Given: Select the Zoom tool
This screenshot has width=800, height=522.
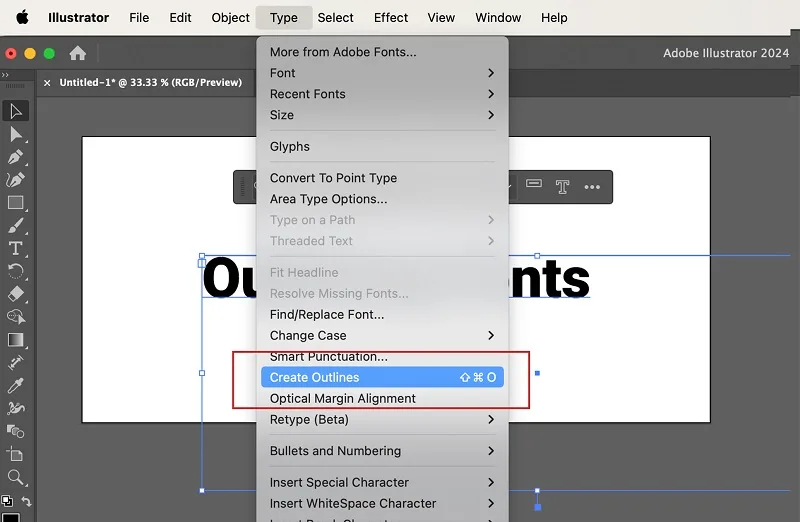Looking at the screenshot, I should click(16, 478).
